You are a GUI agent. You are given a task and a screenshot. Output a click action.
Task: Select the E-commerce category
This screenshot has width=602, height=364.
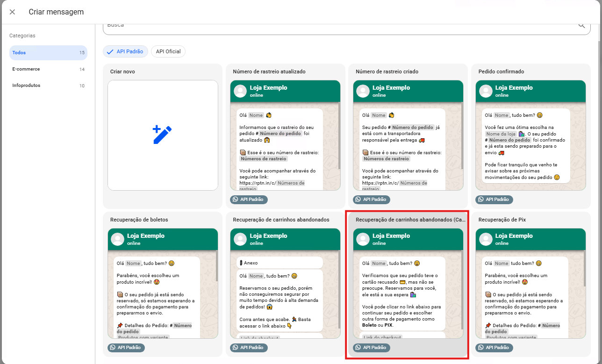click(x=48, y=69)
